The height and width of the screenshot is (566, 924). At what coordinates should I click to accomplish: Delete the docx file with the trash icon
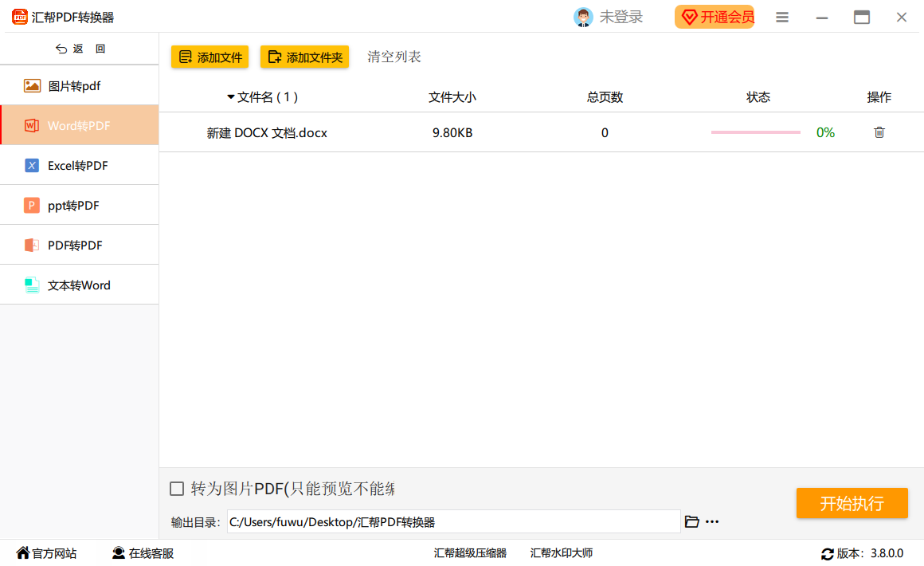pyautogui.click(x=879, y=132)
